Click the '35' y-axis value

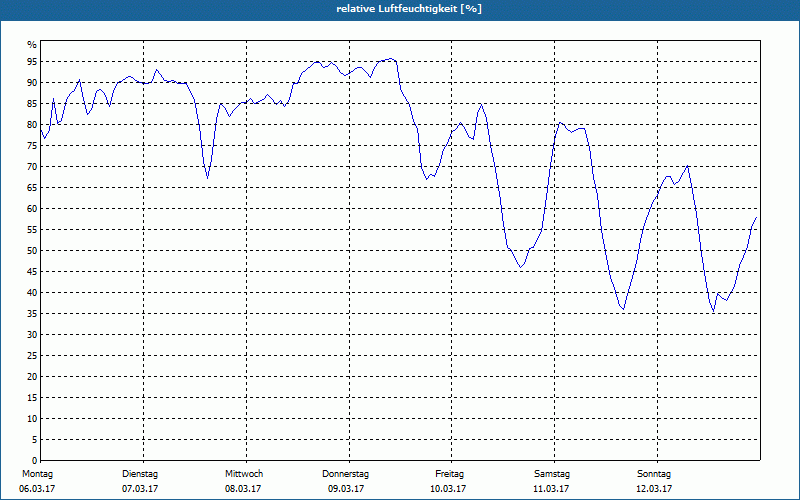pyautogui.click(x=32, y=314)
